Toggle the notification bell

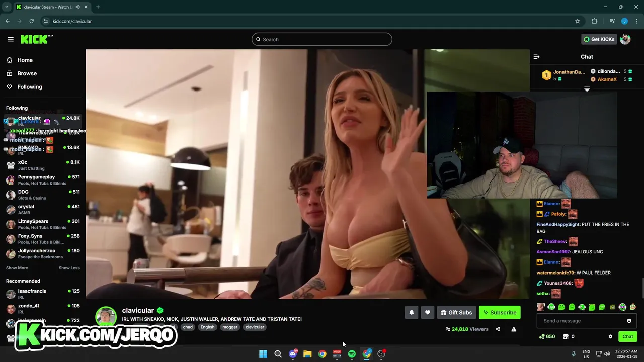411,312
